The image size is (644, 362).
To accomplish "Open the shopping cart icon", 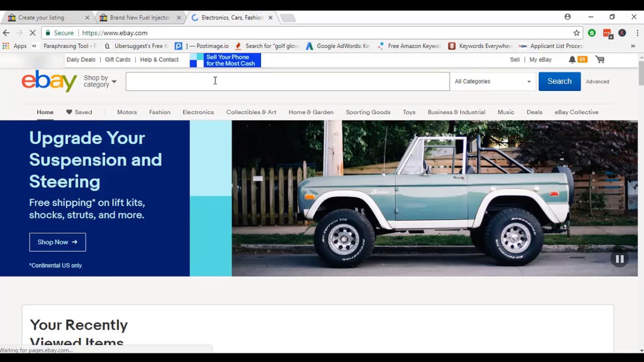I will [x=600, y=59].
